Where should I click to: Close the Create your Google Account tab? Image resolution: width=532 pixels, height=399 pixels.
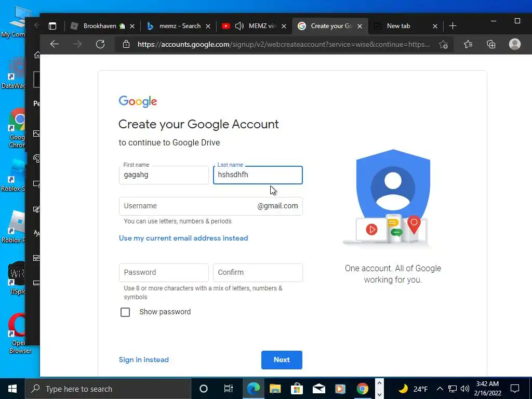[360, 26]
